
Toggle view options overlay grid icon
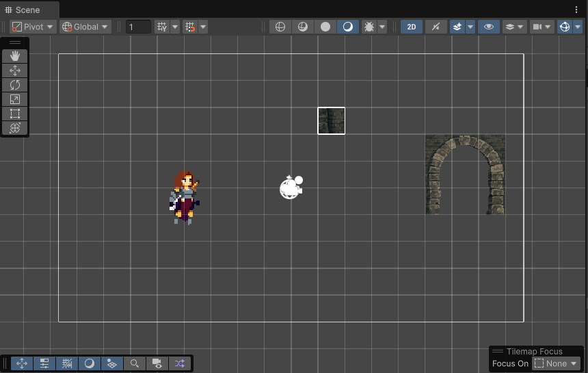point(111,363)
